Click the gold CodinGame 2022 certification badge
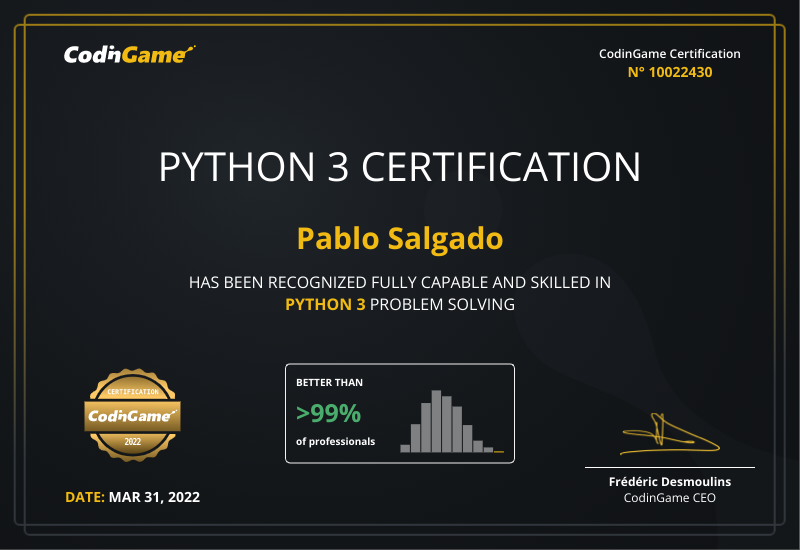This screenshot has width=800, height=550. pyautogui.click(x=133, y=415)
